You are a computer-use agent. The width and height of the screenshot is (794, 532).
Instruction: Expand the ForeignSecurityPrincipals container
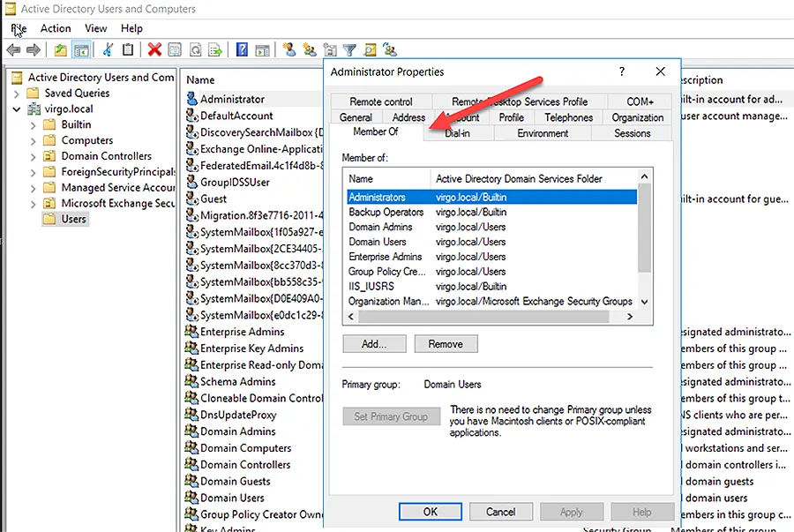click(34, 172)
